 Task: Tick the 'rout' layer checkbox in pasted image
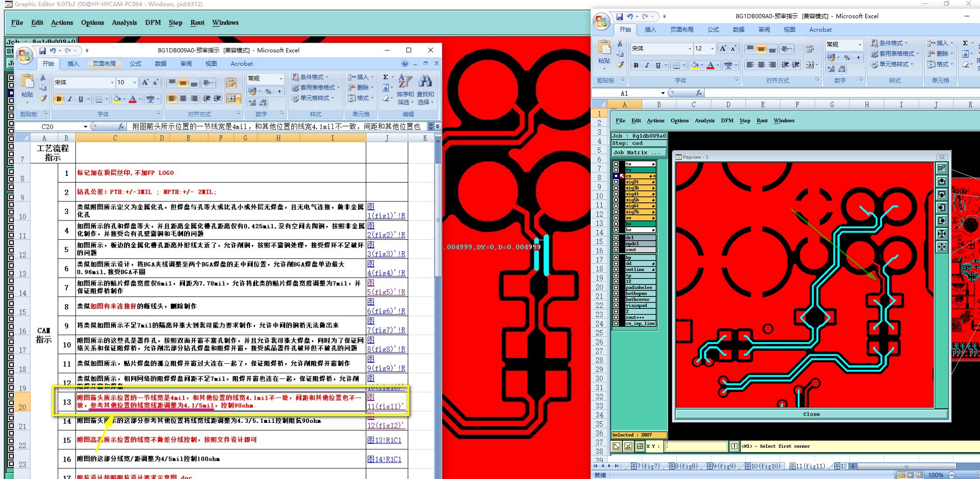tap(616, 249)
